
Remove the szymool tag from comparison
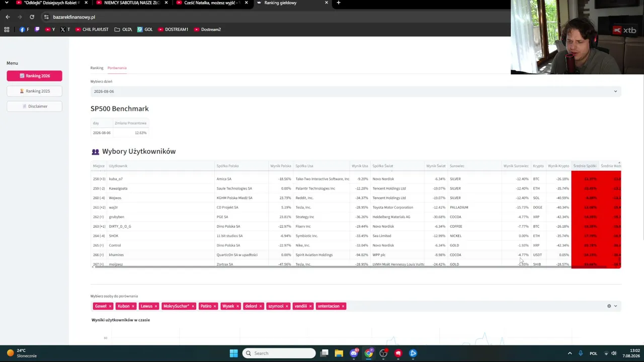[x=287, y=306]
